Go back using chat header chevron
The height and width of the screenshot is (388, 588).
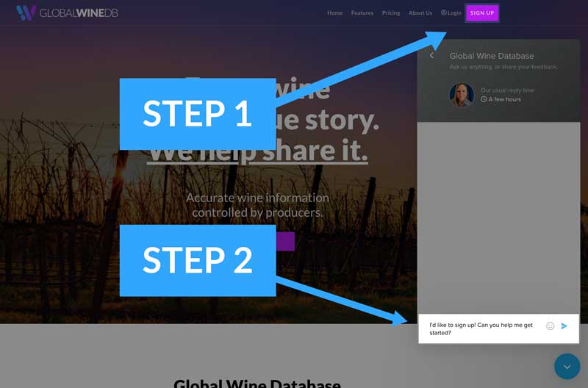click(x=431, y=56)
